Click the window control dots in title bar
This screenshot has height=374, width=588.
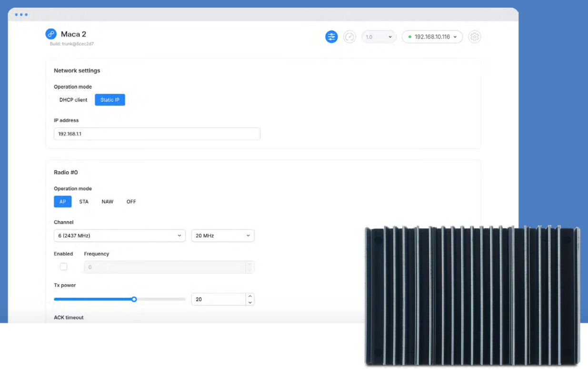click(21, 15)
